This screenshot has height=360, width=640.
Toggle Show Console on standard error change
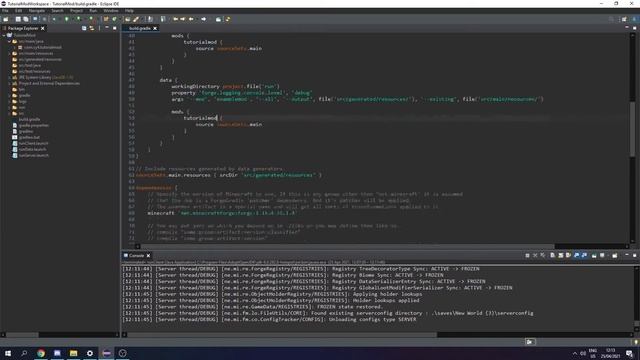coord(584,256)
